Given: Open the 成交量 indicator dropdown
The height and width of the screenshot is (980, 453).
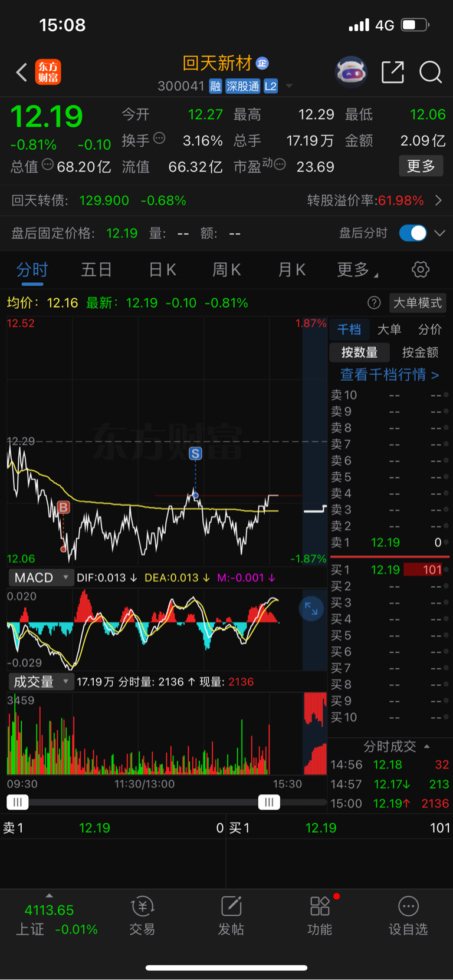Looking at the screenshot, I should 41,682.
